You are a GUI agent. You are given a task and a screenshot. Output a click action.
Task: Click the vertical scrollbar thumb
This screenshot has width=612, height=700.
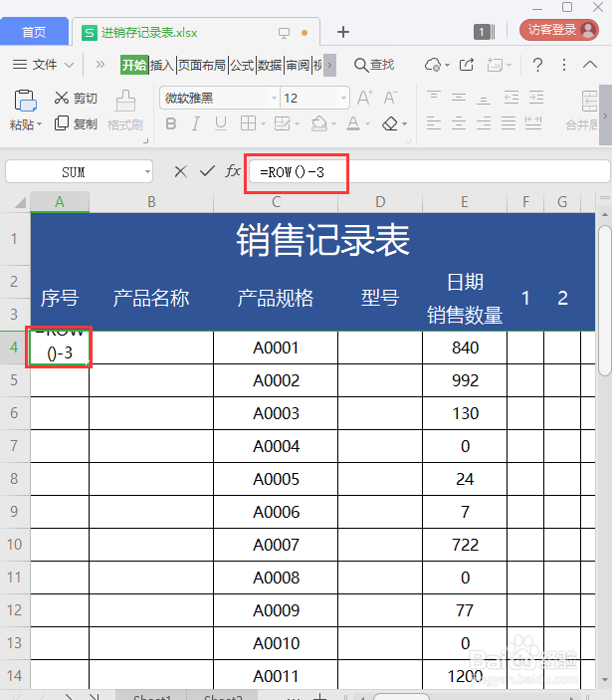click(x=605, y=301)
